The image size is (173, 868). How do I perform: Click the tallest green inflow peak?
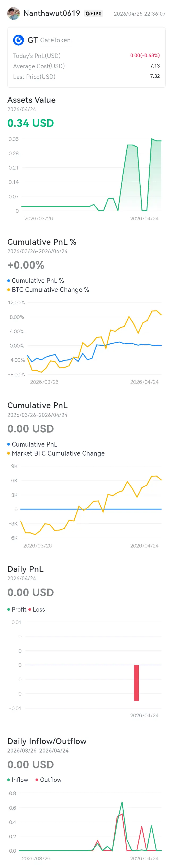[122, 802]
